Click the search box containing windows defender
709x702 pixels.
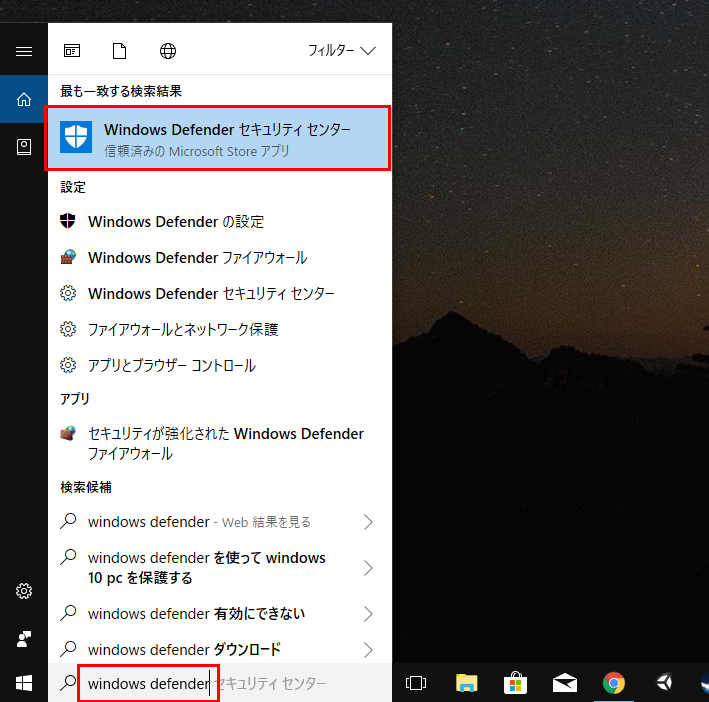pos(220,683)
